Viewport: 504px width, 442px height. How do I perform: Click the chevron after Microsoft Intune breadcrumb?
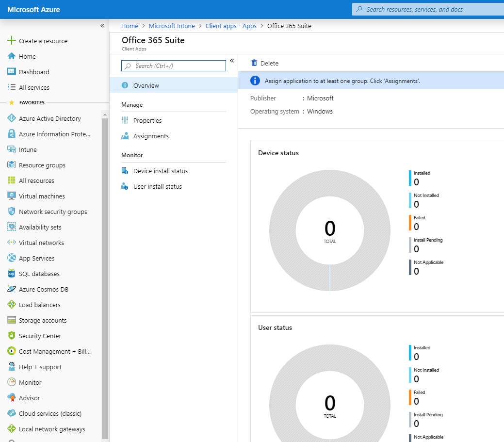(200, 26)
